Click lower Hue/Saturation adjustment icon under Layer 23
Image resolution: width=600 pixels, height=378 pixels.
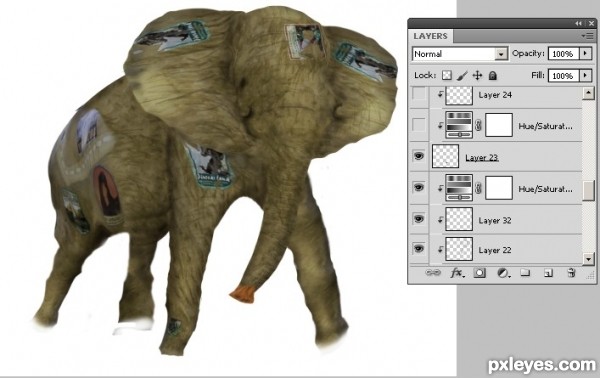tap(459, 187)
